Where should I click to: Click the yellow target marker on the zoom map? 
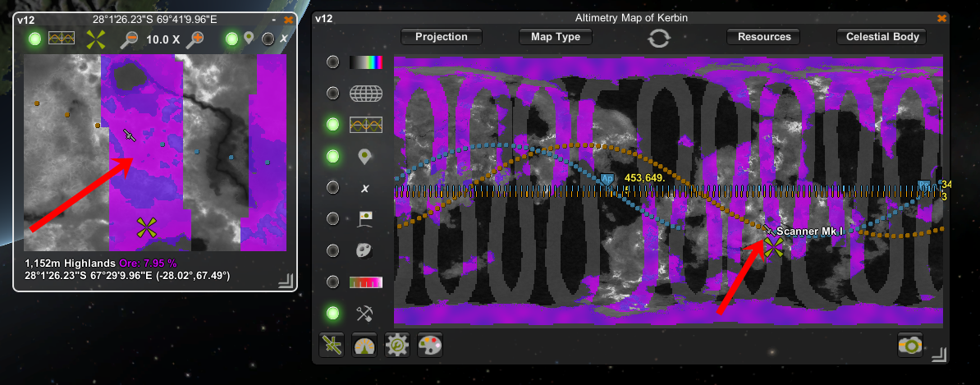click(146, 227)
